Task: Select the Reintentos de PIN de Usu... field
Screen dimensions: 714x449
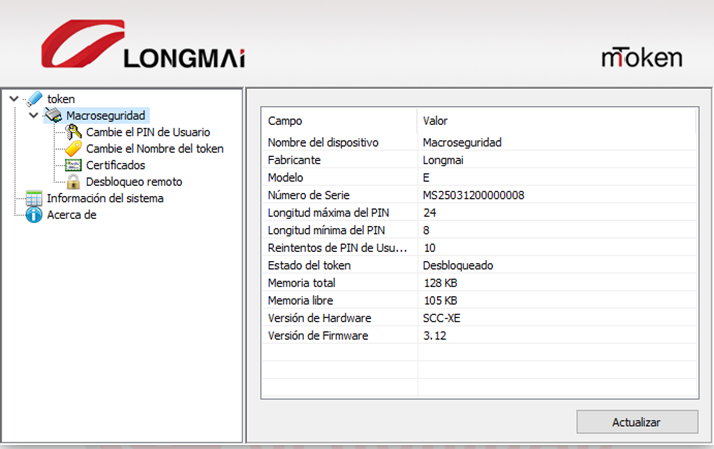Action: [337, 248]
